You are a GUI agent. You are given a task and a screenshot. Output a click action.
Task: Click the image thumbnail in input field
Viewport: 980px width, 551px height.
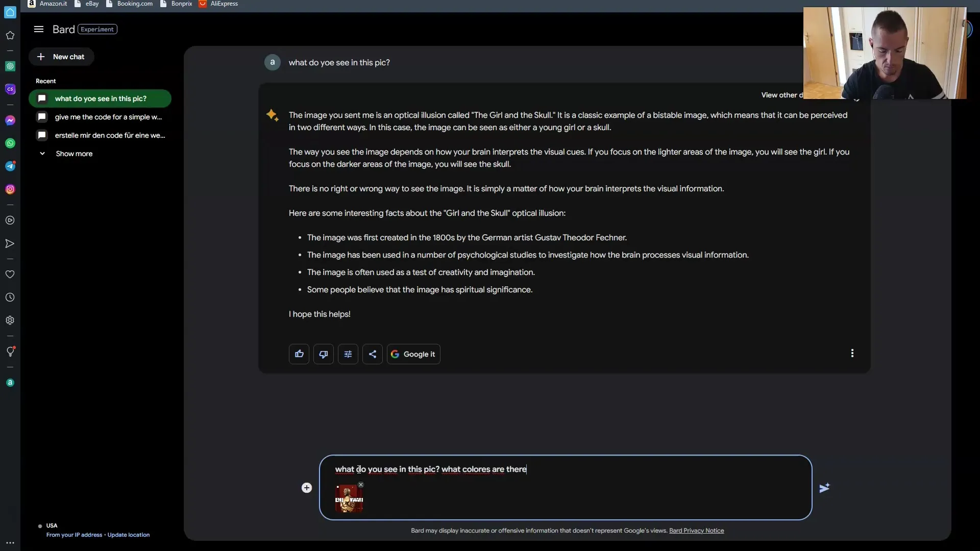pos(348,499)
